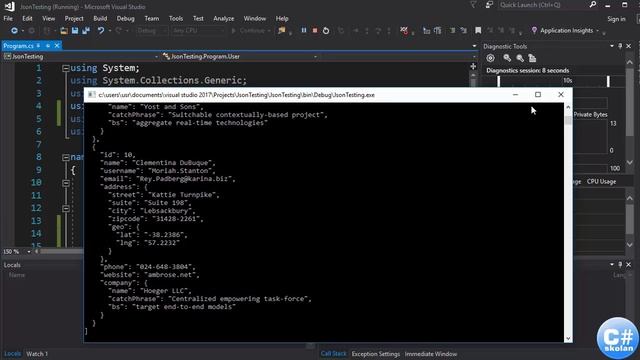Screen dimensions: 640x360
Task: Switch to the Locals bottom tab
Action: click(12, 354)
